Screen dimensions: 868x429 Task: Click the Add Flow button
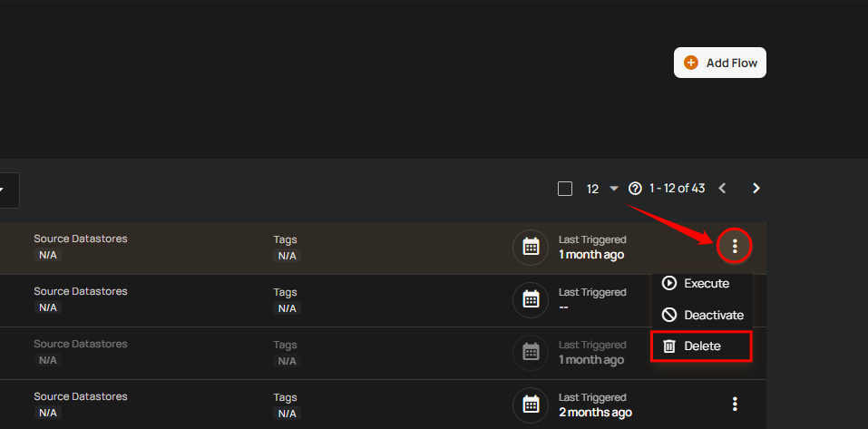719,63
